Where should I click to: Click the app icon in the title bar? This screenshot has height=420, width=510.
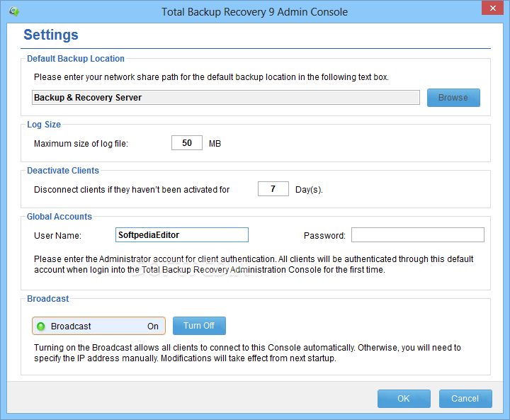(14, 12)
